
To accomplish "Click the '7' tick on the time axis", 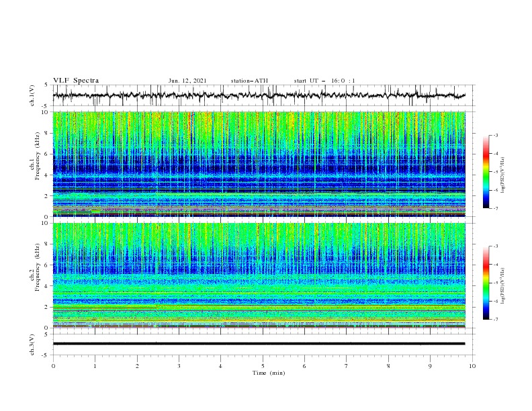I will (x=347, y=366).
